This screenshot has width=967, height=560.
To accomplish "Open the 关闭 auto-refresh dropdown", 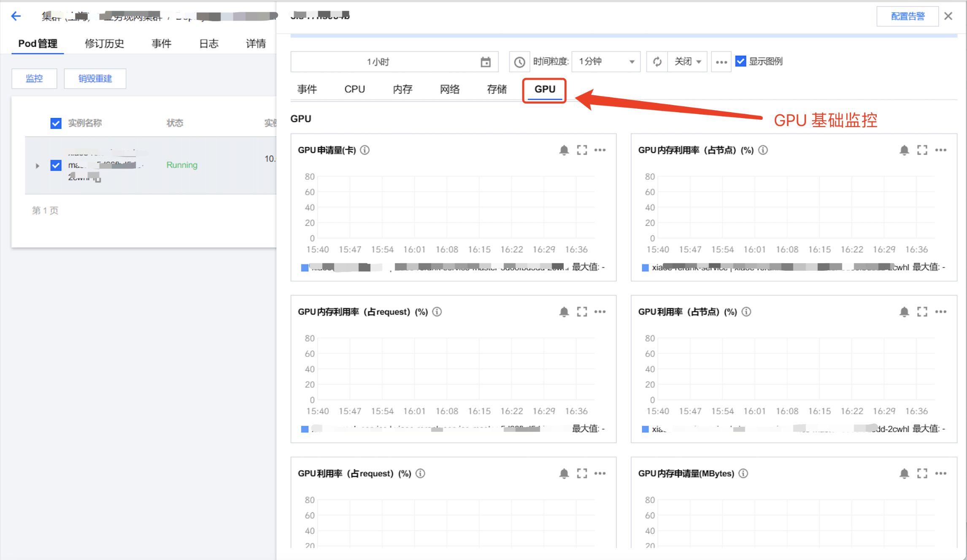I will (x=688, y=62).
